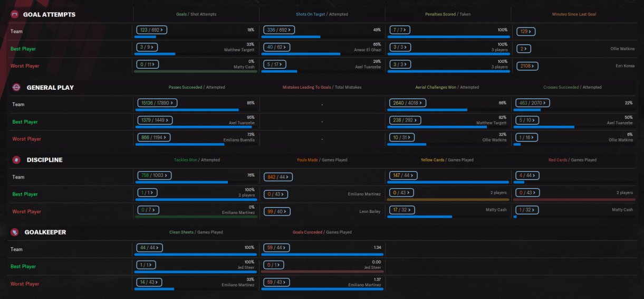Viewport: 644px width, 299px height.
Task: Click the Penalties Scored / Taken header
Action: coord(448,14)
